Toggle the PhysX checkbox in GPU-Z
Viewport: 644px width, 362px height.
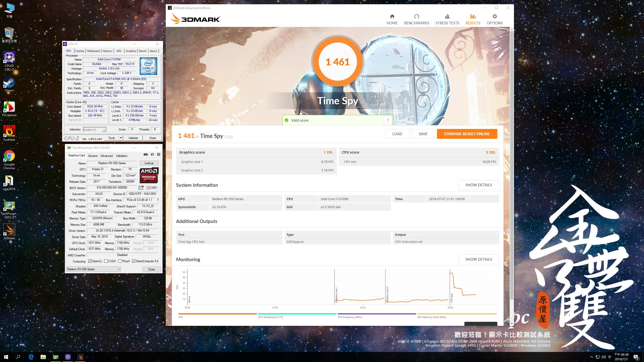[120, 261]
